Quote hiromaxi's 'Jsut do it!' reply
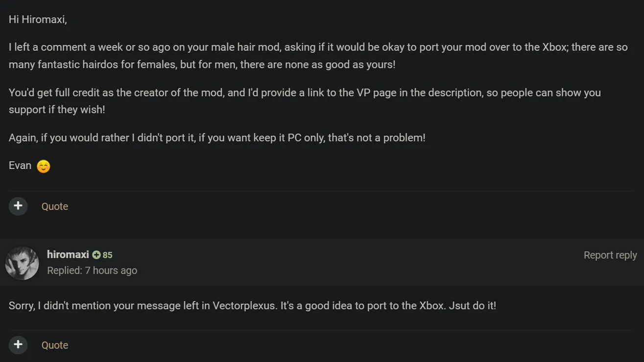 pos(54,345)
